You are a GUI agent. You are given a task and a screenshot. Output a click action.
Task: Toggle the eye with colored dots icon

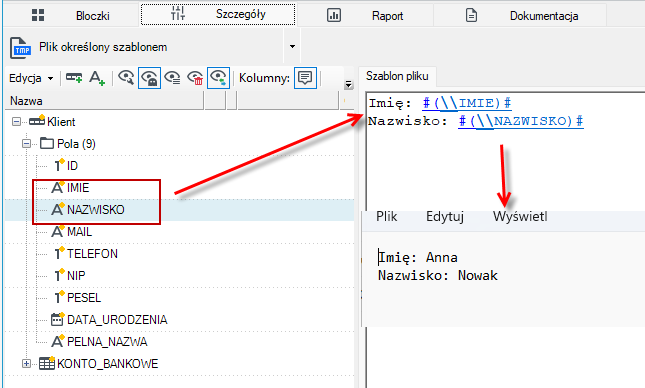(x=218, y=78)
